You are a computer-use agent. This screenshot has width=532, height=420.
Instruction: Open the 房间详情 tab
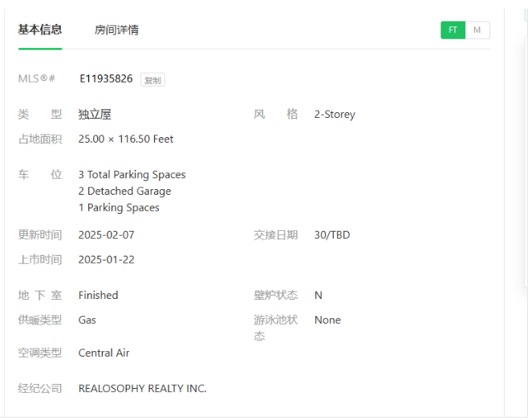click(116, 30)
